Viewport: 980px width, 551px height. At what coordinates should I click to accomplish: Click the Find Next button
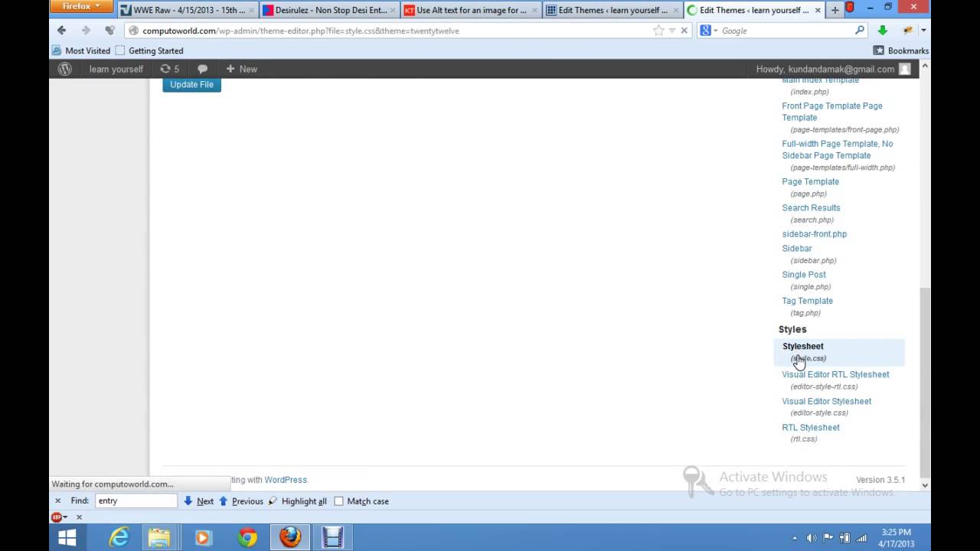tap(198, 501)
